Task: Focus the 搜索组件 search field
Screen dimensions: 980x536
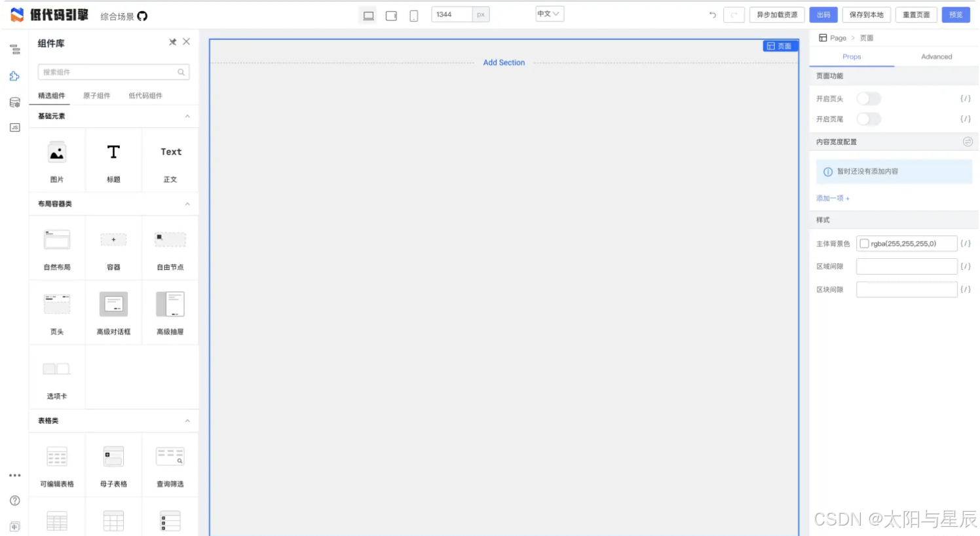Action: click(x=113, y=72)
